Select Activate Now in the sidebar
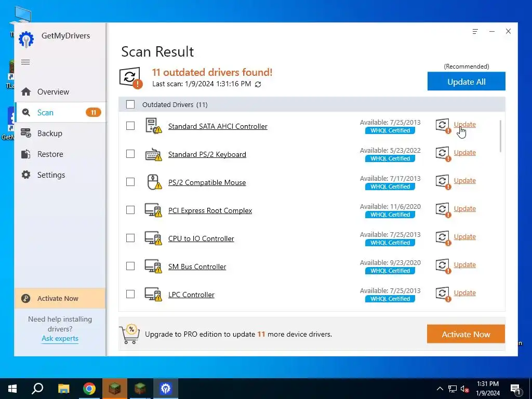Image resolution: width=532 pixels, height=399 pixels. point(60,298)
